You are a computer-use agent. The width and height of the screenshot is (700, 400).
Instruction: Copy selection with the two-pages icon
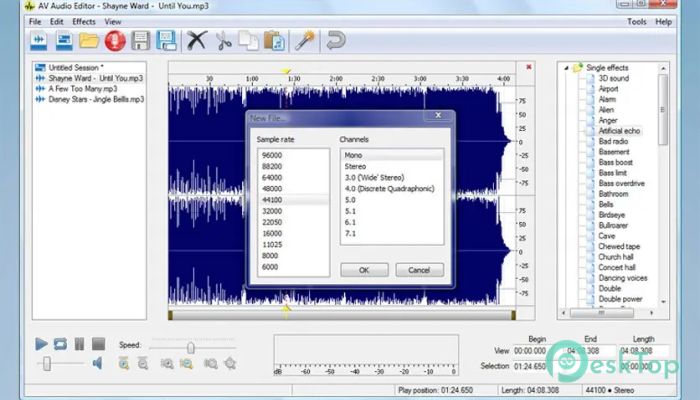pos(248,41)
